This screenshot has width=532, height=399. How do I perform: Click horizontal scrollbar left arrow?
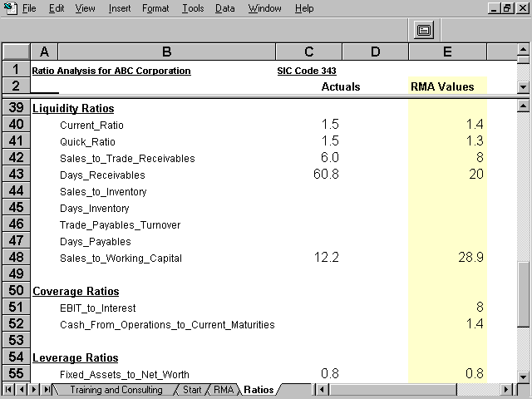322,389
